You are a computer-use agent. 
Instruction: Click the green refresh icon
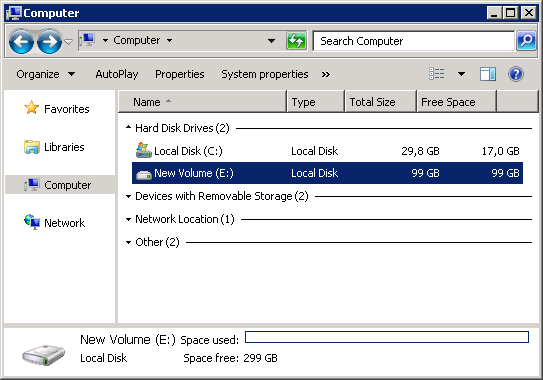[x=296, y=41]
